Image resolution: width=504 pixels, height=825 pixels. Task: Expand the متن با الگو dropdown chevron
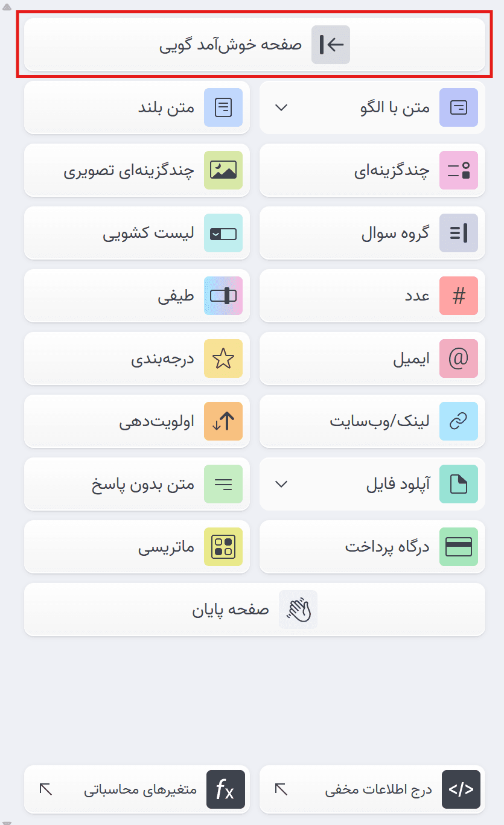click(279, 107)
